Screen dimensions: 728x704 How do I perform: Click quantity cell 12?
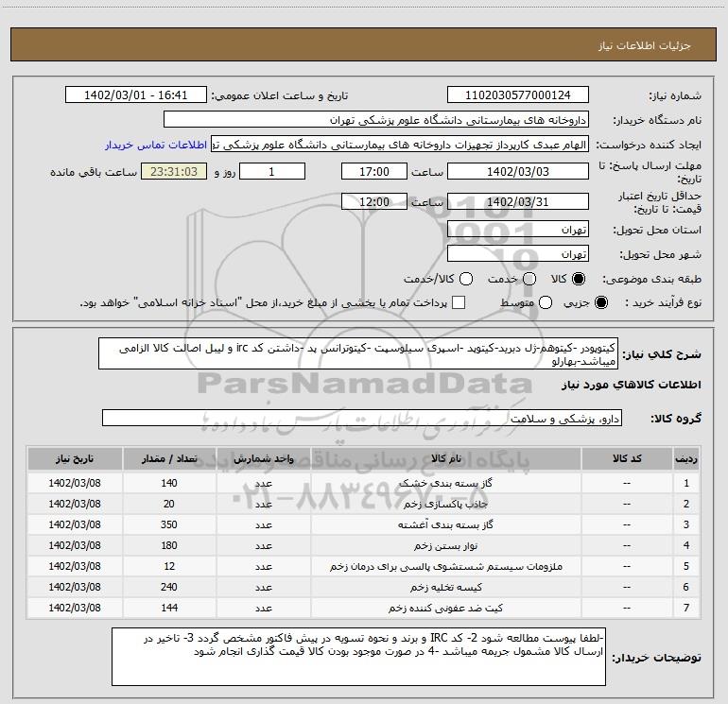point(169,567)
